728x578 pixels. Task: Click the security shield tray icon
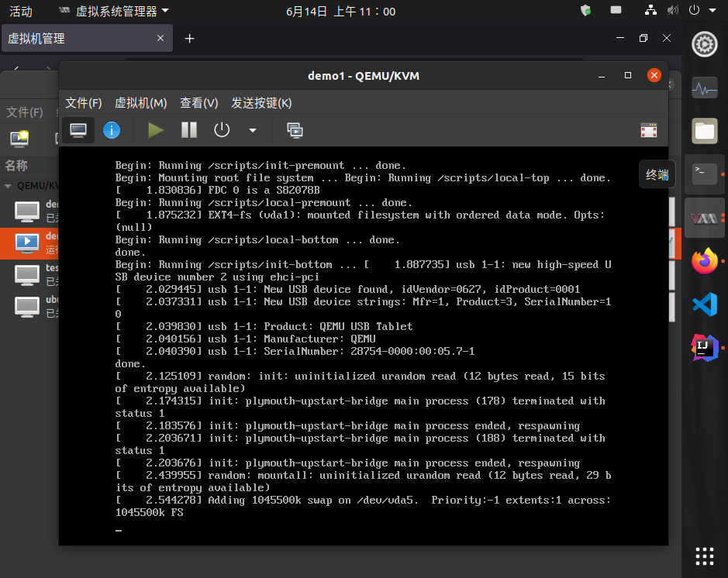click(586, 10)
